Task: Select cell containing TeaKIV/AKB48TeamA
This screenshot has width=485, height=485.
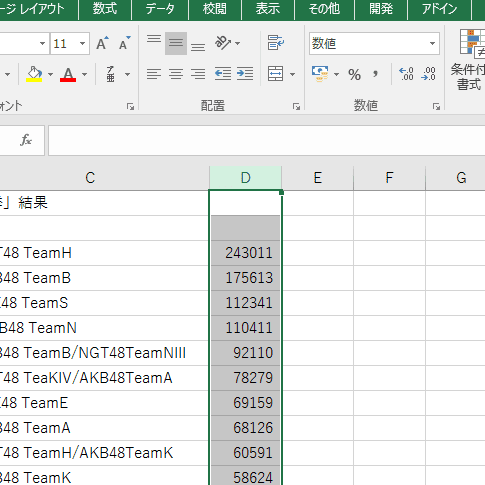Action: coord(104,378)
